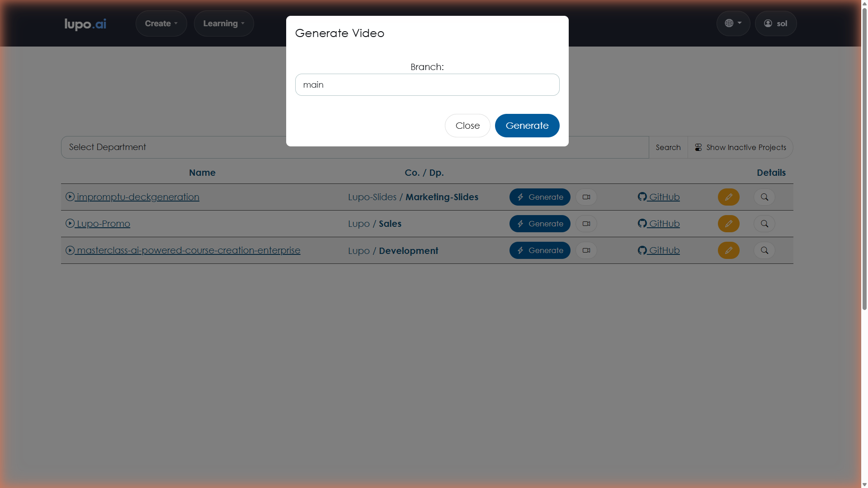Screen dimensions: 868x488
Task: Open GitHub link for impromptu-deckgeneration
Action: [659, 197]
